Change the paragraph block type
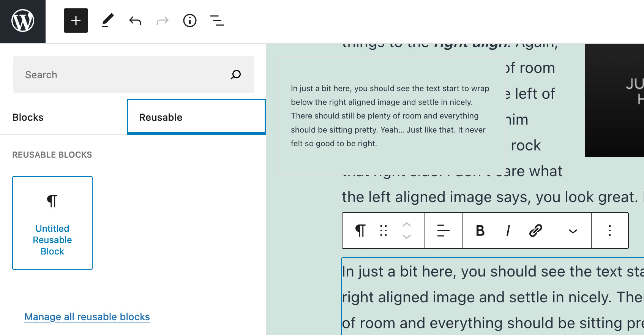The image size is (644, 335). [360, 231]
